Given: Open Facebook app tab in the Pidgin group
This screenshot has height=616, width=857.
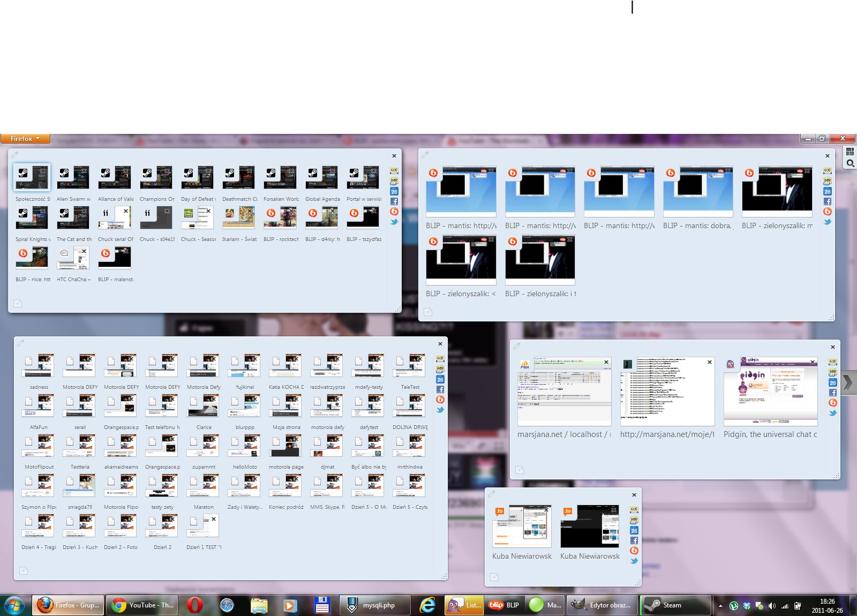Looking at the screenshot, I should [x=833, y=393].
